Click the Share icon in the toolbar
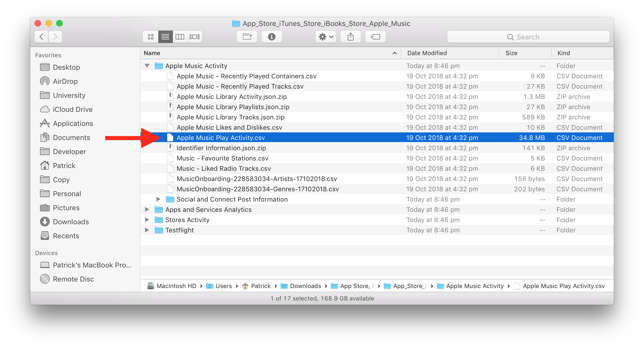644x348 pixels. (350, 37)
